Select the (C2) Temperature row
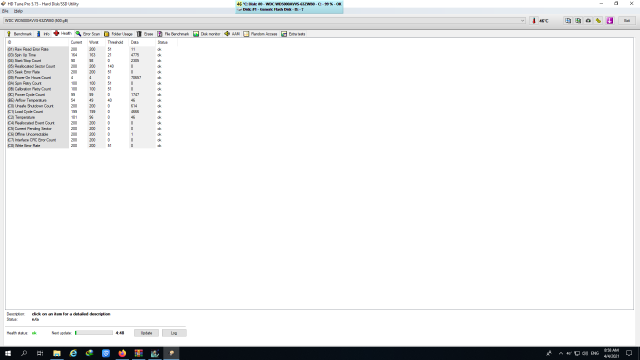Screen dimensions: 640x360 click(x=92, y=118)
